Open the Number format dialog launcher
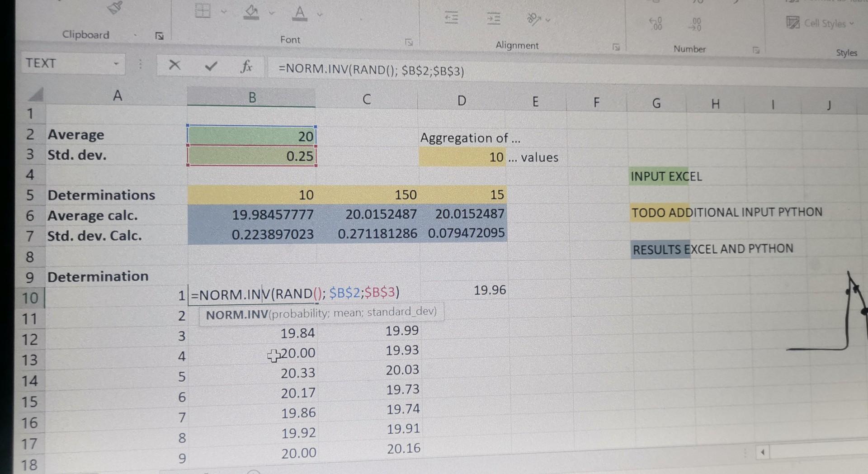This screenshot has height=474, width=868. (756, 50)
